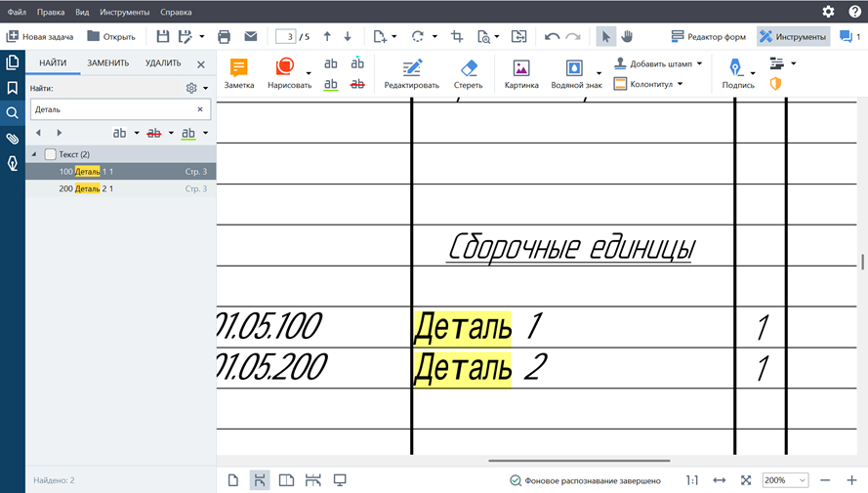Toggle the Текст (2) results checkbox
The image size is (868, 493).
51,154
